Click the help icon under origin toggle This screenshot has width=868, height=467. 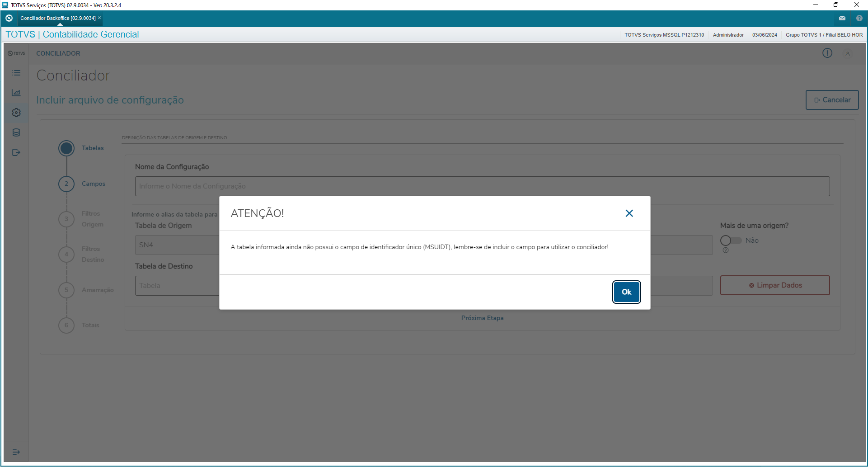click(x=726, y=250)
